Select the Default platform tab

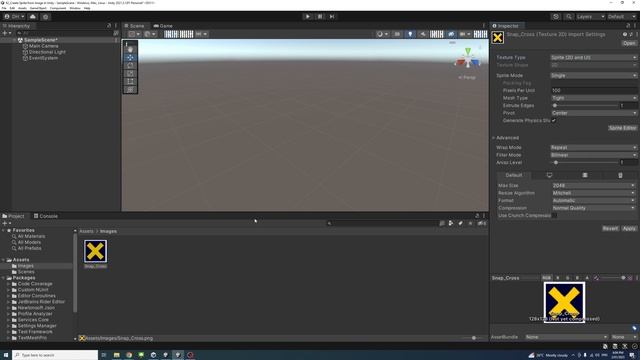point(514,175)
